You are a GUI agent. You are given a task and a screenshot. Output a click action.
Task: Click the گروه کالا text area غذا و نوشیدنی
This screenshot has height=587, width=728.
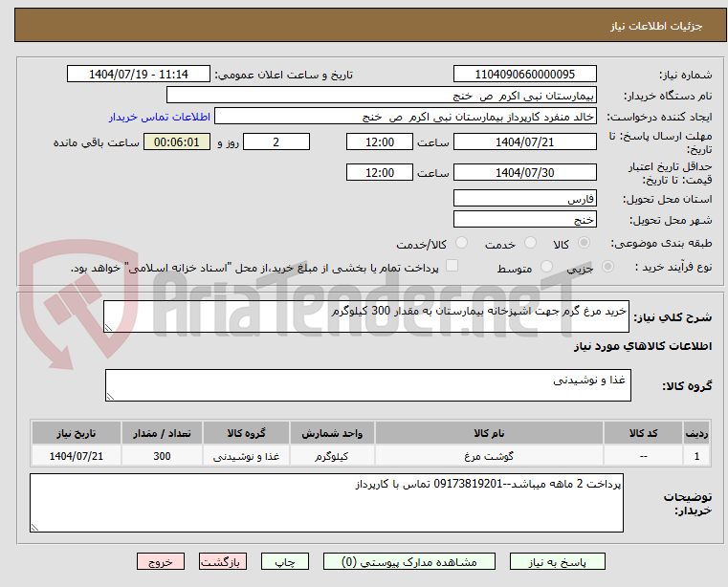pyautogui.click(x=368, y=385)
